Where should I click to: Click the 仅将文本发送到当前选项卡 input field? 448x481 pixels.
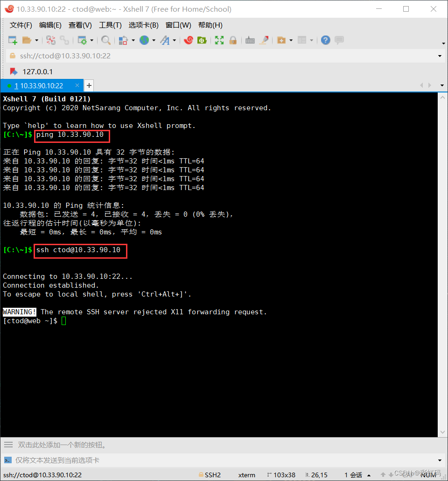point(225,460)
